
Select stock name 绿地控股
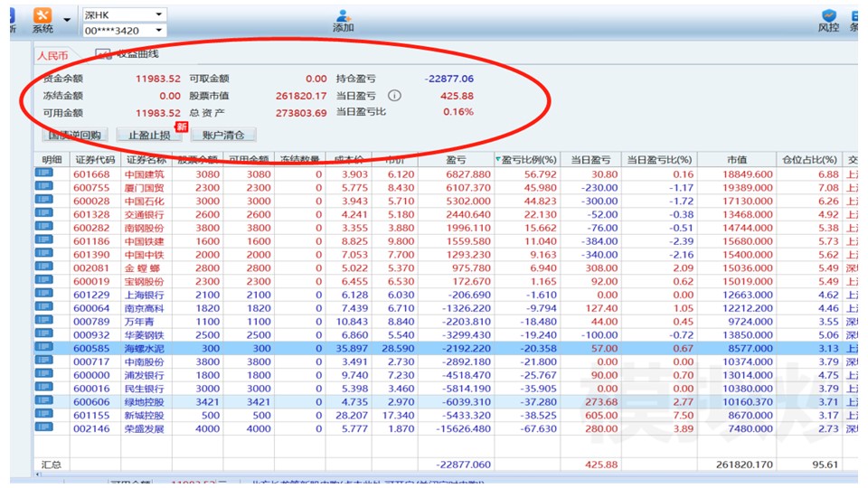click(x=145, y=402)
